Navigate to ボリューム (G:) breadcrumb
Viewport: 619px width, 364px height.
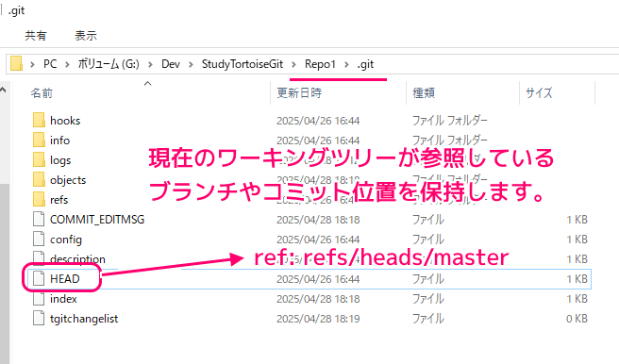109,64
